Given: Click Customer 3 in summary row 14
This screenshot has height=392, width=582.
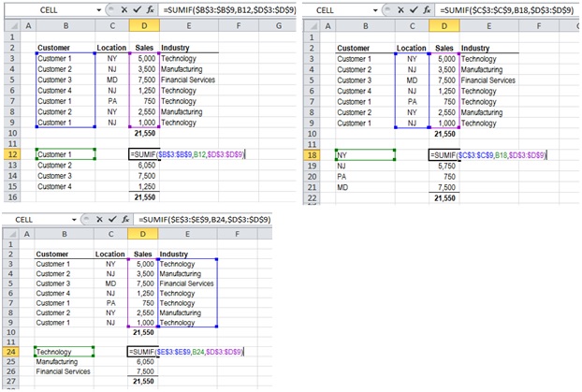Looking at the screenshot, I should (x=54, y=176).
